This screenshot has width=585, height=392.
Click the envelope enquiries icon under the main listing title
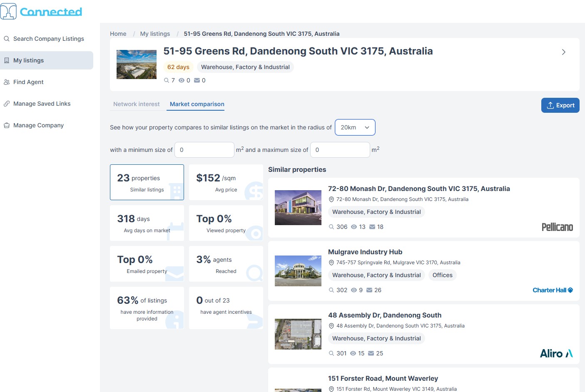197,80
